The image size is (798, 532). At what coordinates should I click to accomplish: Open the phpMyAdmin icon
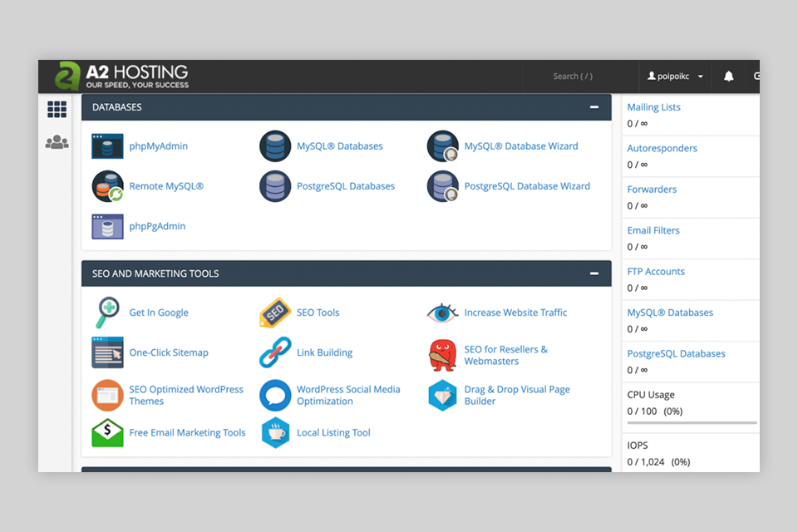(107, 146)
